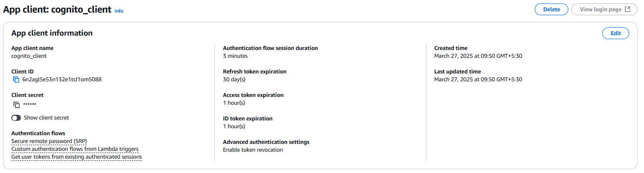
Task: Click the Enable token revocation text
Action: [x=253, y=150]
